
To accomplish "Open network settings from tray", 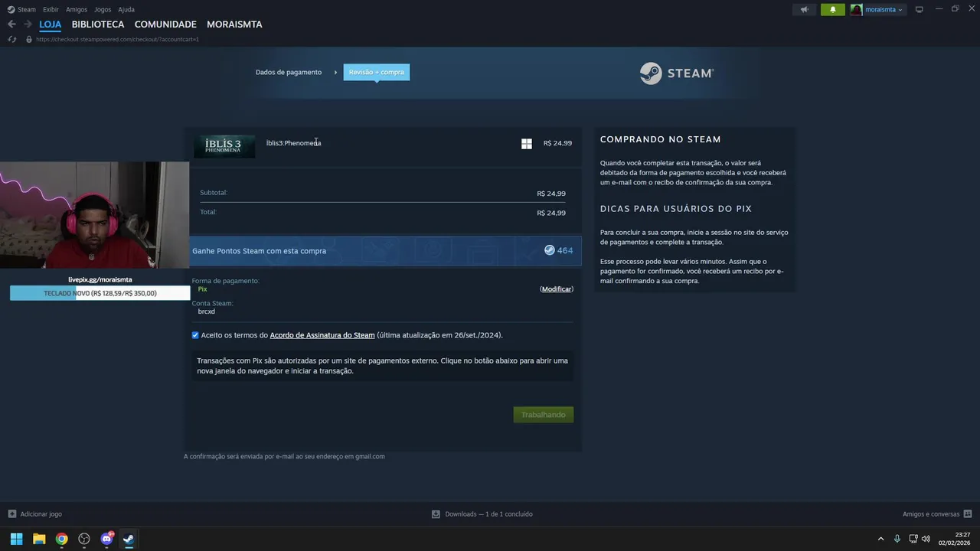I will point(913,539).
